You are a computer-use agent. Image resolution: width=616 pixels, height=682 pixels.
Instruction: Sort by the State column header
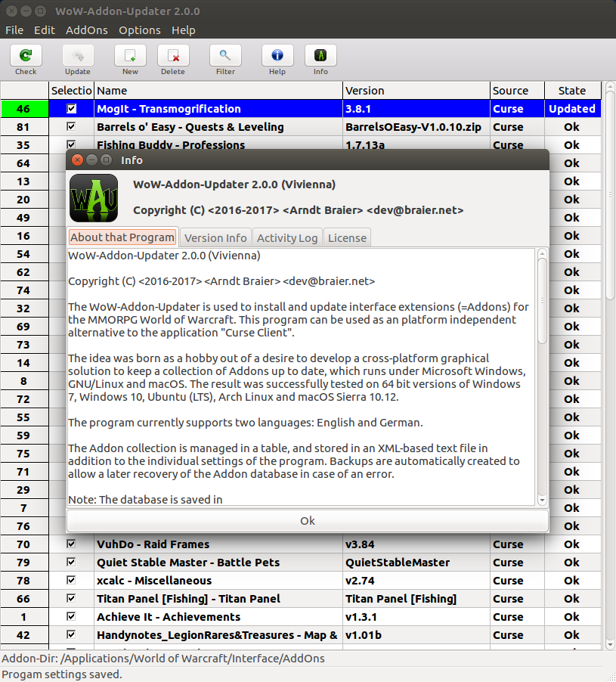click(x=572, y=91)
